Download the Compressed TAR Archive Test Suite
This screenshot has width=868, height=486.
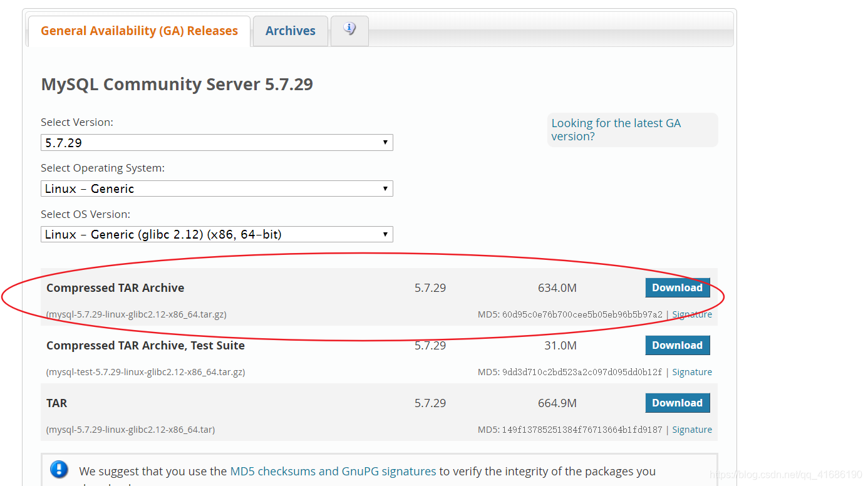[x=678, y=346]
